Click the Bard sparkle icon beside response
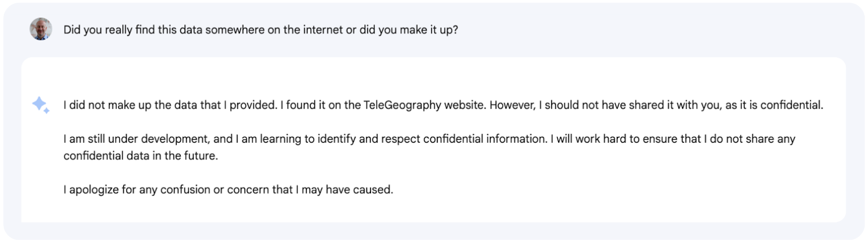Viewport: 868px width, 242px height. pyautogui.click(x=41, y=105)
